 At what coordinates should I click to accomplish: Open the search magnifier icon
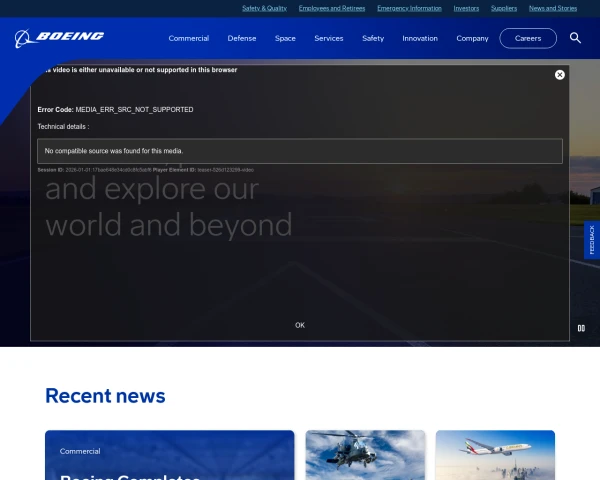(575, 38)
